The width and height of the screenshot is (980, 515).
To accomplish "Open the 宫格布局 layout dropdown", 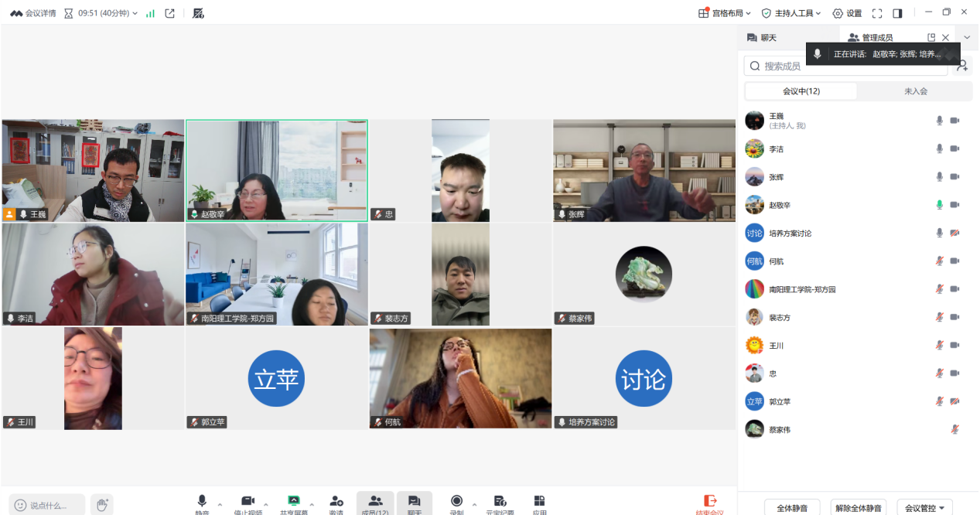I will click(x=724, y=13).
